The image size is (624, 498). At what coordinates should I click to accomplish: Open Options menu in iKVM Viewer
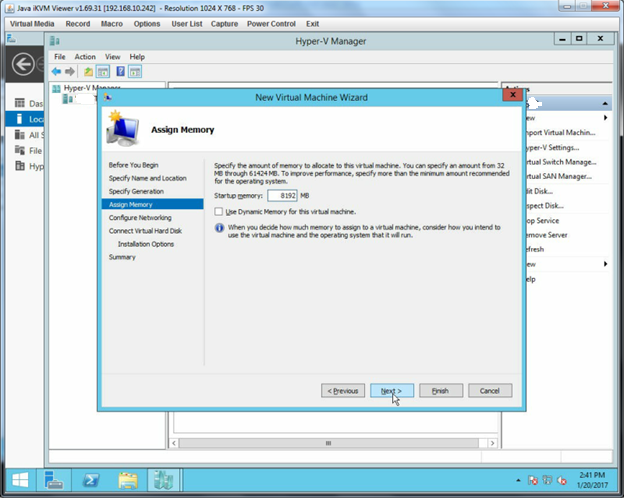point(146,24)
